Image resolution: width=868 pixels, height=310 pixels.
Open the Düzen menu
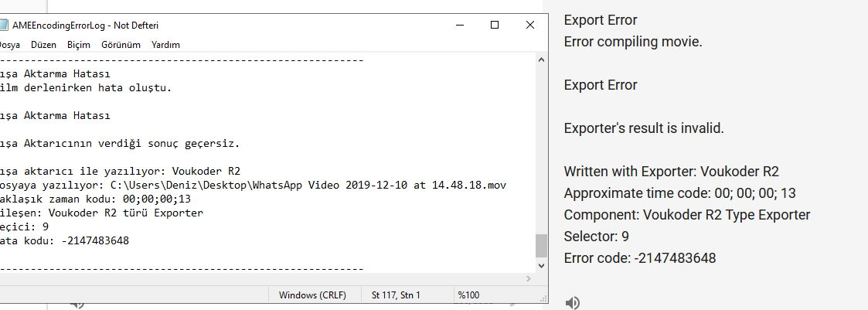(43, 45)
